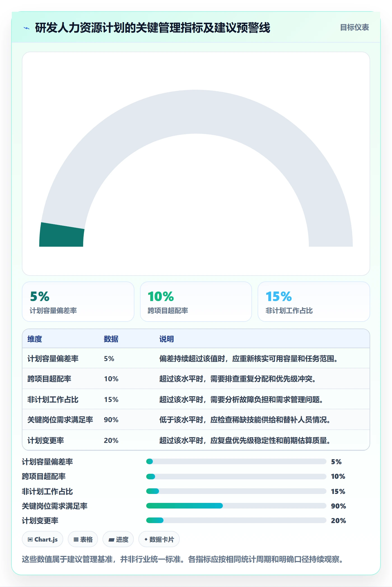Screen dimensions: 392x587
Task: Click the 90% label beside the progress bar
Action: [338, 506]
